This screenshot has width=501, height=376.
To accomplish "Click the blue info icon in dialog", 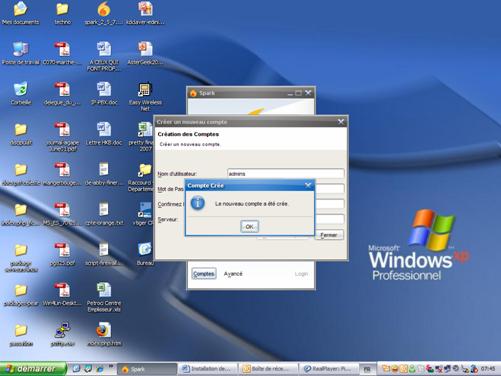I will point(198,203).
